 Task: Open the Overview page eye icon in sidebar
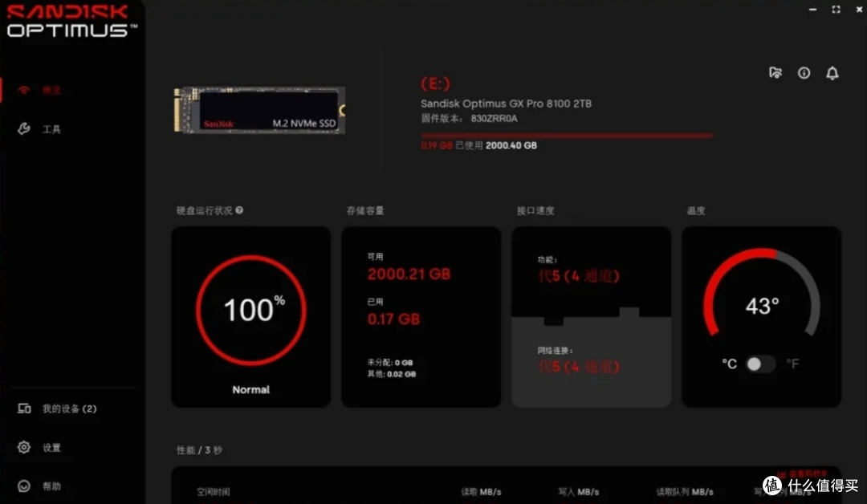[x=24, y=90]
